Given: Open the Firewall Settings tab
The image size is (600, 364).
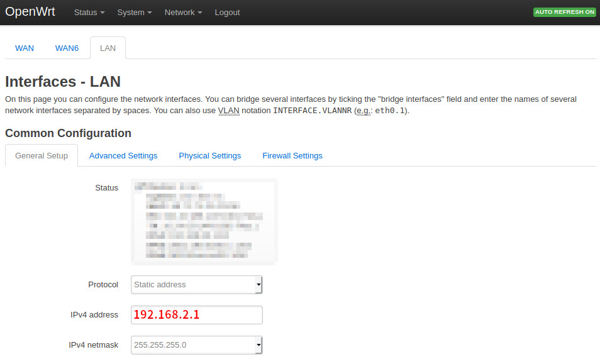Looking at the screenshot, I should [x=292, y=156].
